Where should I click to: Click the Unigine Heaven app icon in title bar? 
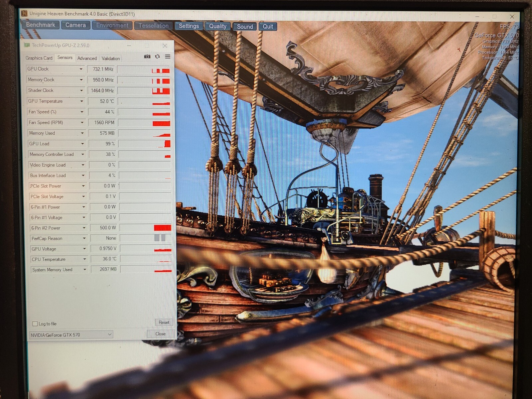point(24,13)
